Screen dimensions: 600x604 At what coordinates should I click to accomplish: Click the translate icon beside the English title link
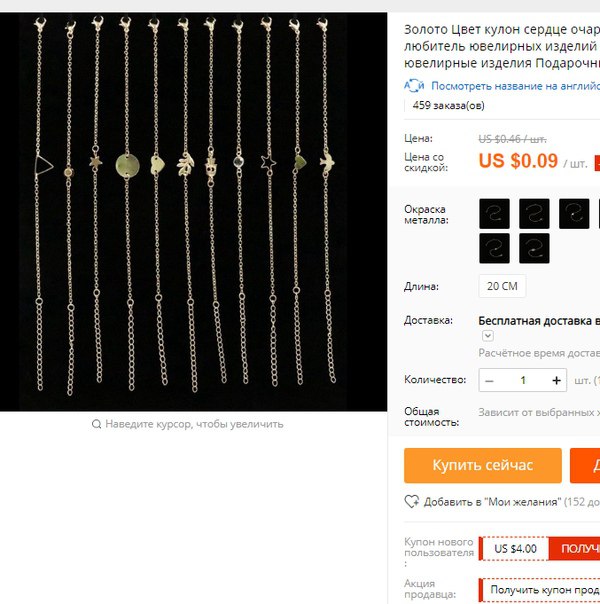click(414, 85)
